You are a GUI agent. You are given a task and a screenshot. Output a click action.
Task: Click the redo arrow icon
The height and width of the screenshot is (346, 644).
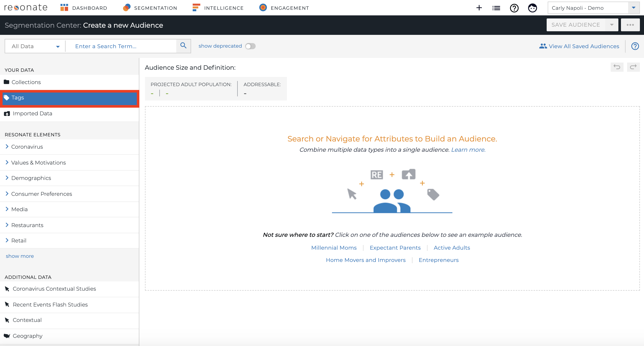click(633, 67)
